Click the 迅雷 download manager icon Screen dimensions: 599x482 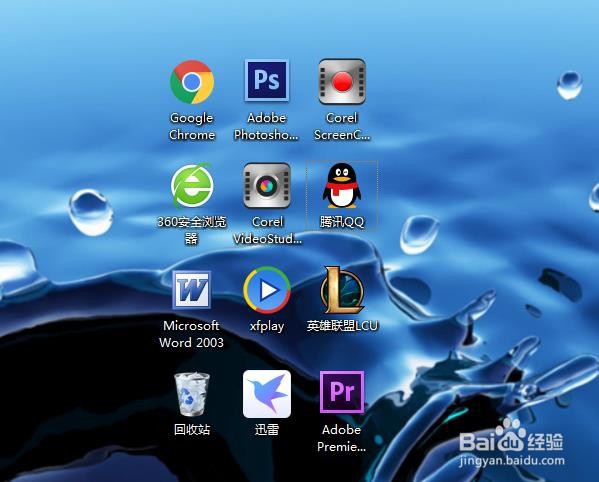267,394
